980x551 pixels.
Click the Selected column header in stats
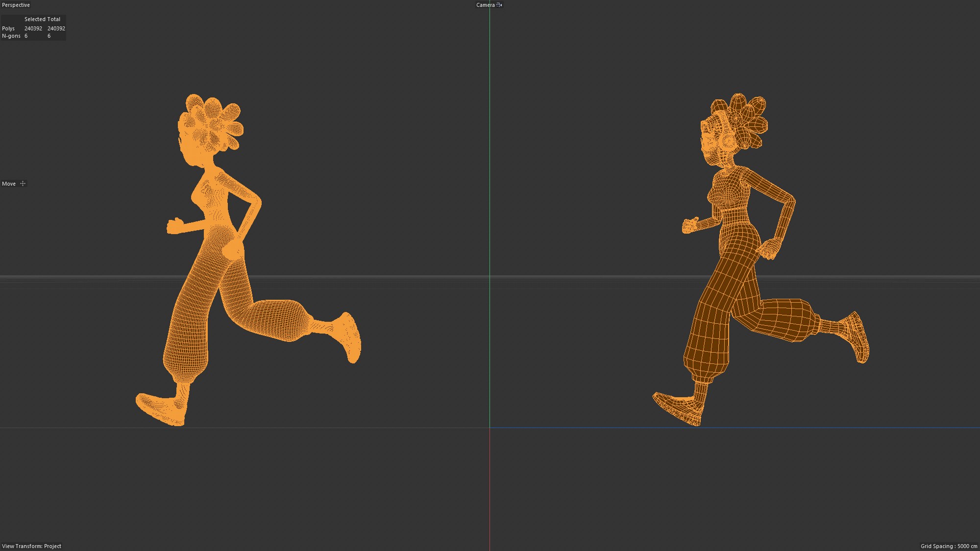[x=35, y=19]
